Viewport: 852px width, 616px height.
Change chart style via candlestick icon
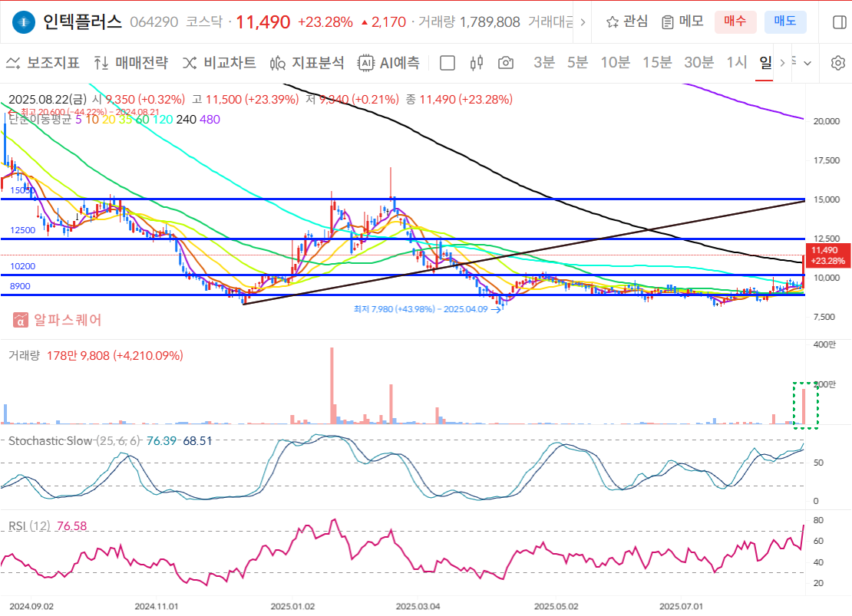475,64
